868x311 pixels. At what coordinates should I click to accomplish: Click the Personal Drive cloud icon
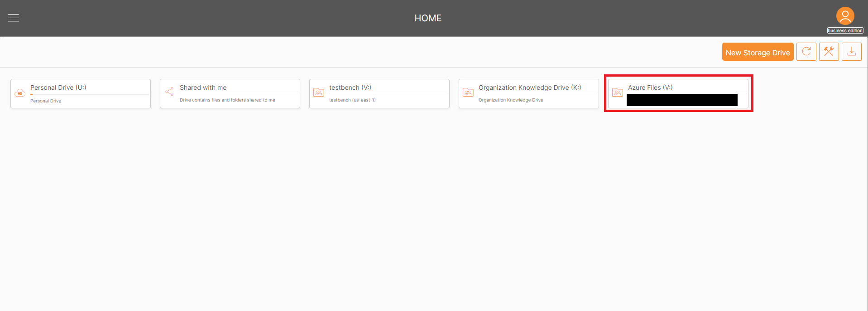click(20, 93)
